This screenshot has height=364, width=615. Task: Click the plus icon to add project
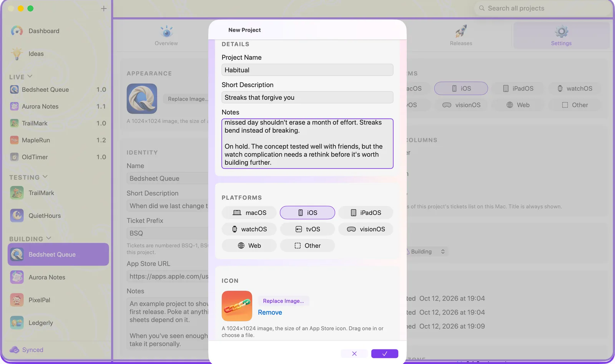coord(104,8)
